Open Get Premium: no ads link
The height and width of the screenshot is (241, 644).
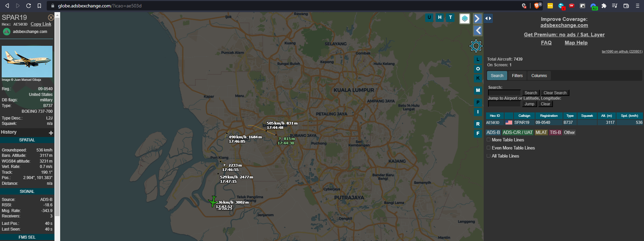[x=564, y=35]
